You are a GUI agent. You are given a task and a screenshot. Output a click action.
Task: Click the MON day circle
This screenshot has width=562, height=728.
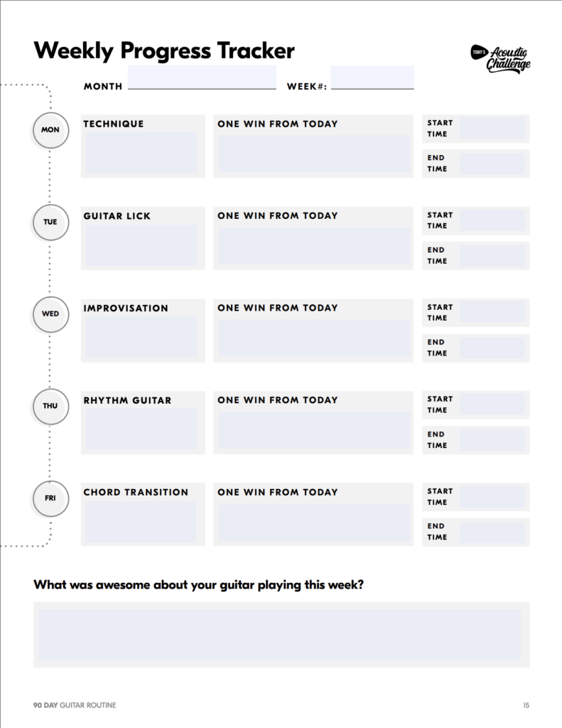(50, 130)
